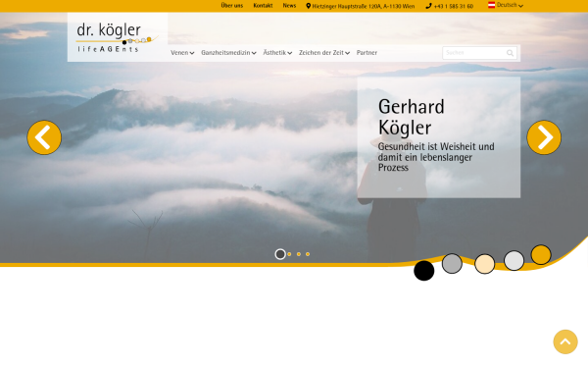Click the Austrian flag language icon
588x368 pixels.
[491, 5]
